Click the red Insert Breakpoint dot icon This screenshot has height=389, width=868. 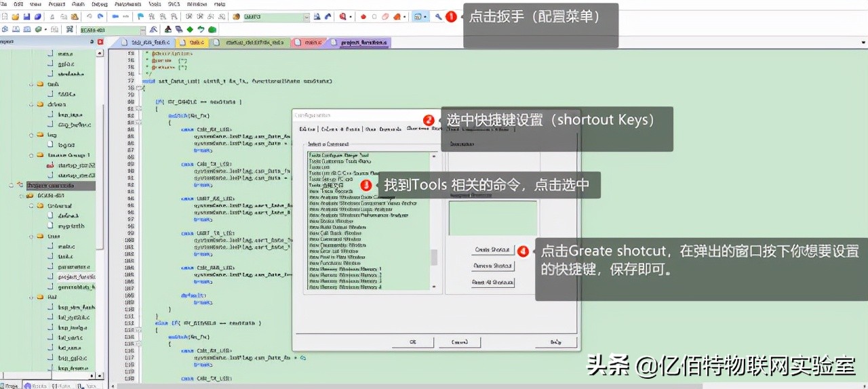(x=363, y=16)
